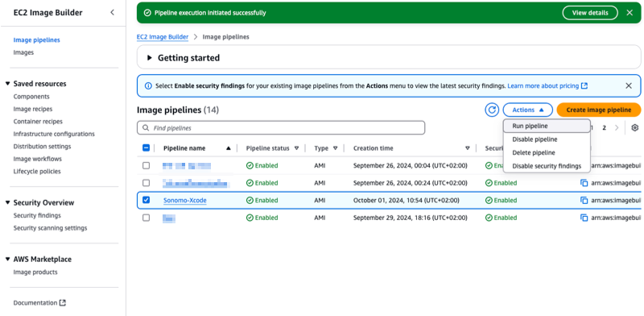Collapse the Saved resources sidebar group

pyautogui.click(x=7, y=84)
